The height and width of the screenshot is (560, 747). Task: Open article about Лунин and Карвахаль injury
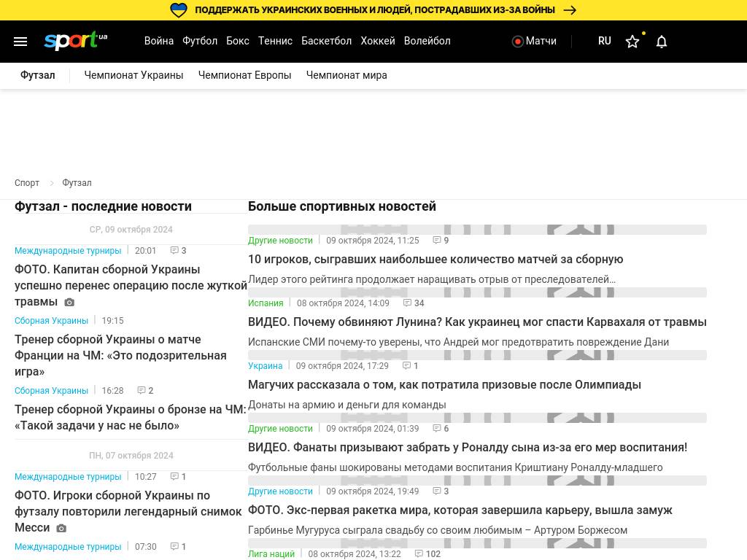click(x=477, y=322)
